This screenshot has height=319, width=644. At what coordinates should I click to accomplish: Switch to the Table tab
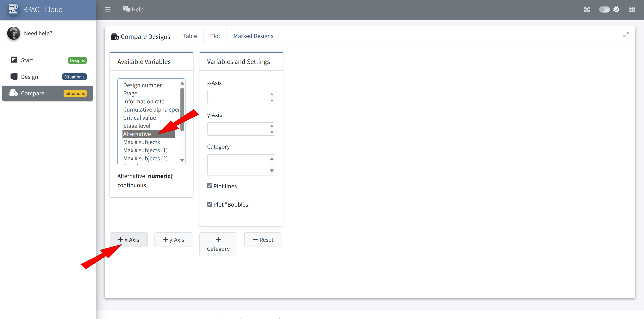(x=190, y=36)
